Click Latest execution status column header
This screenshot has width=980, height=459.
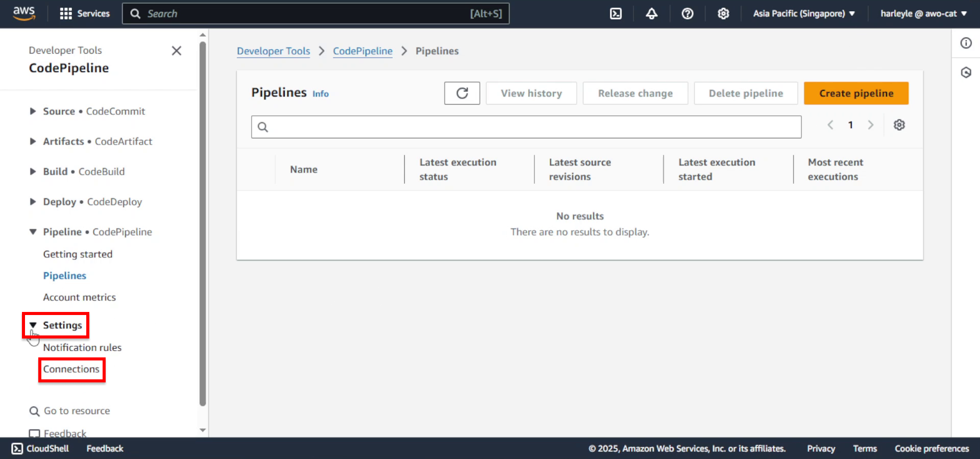458,170
